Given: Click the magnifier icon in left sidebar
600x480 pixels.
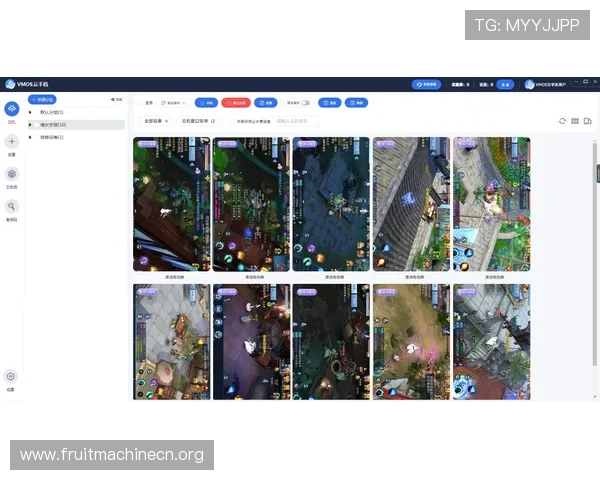Looking at the screenshot, I should click(x=12, y=207).
